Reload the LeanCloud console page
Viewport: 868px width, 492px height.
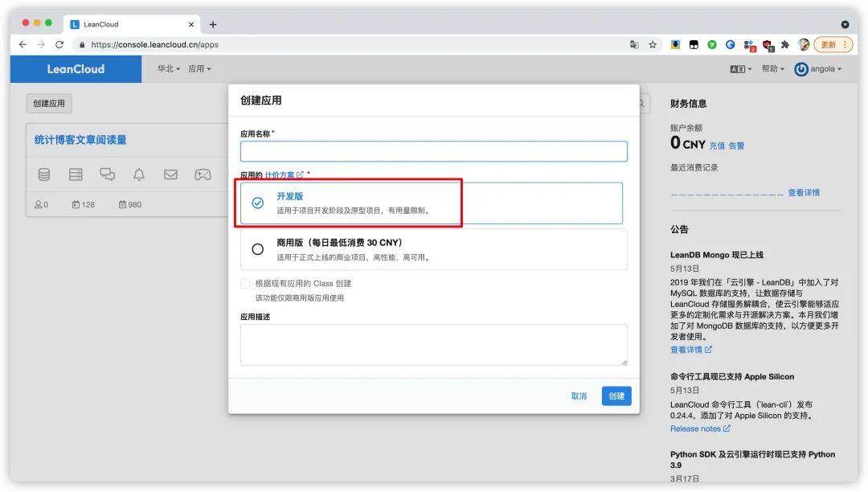[x=59, y=44]
